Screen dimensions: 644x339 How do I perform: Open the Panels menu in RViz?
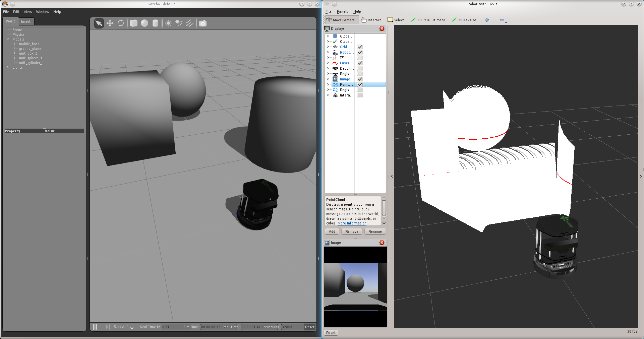342,11
